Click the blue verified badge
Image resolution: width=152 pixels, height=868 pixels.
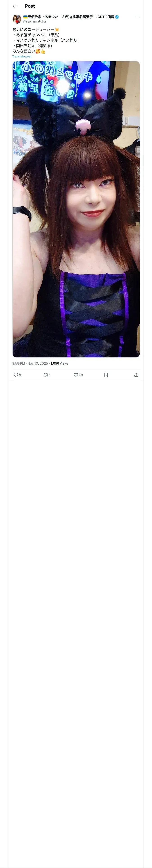(117, 17)
